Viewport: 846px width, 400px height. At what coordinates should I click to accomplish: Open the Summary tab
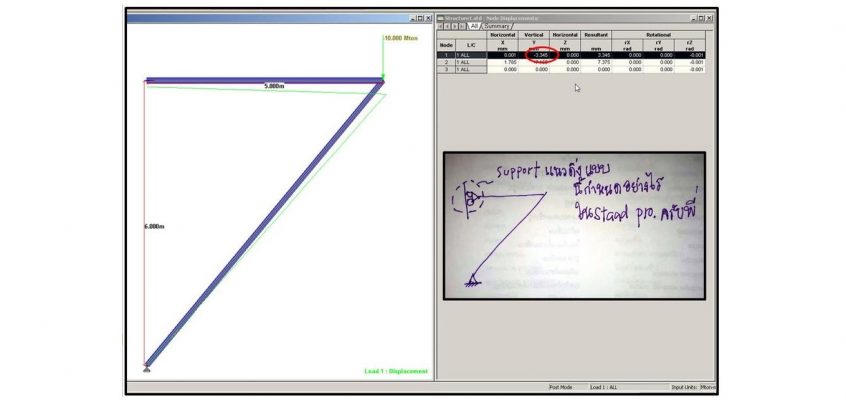click(x=497, y=26)
